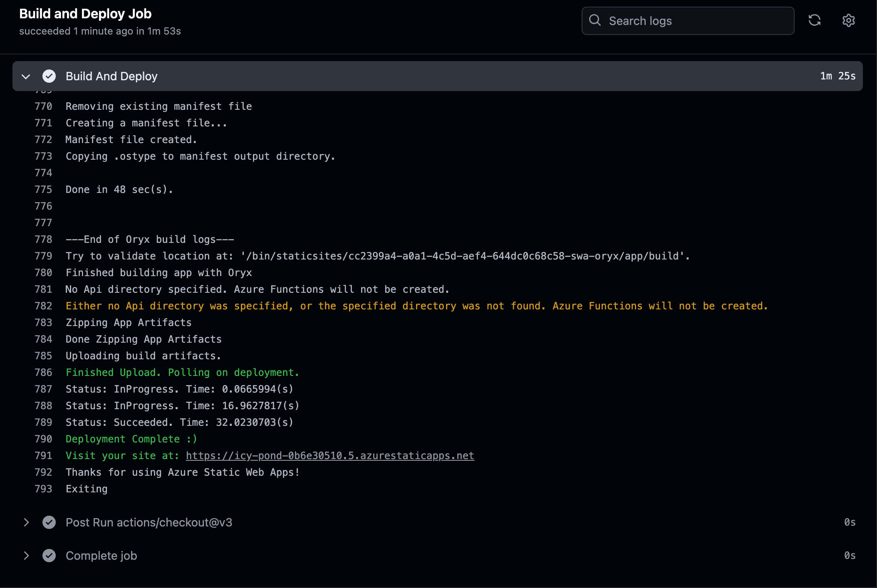Click Post Run checkout success checkmark icon
Image resolution: width=877 pixels, height=588 pixels.
click(x=49, y=522)
